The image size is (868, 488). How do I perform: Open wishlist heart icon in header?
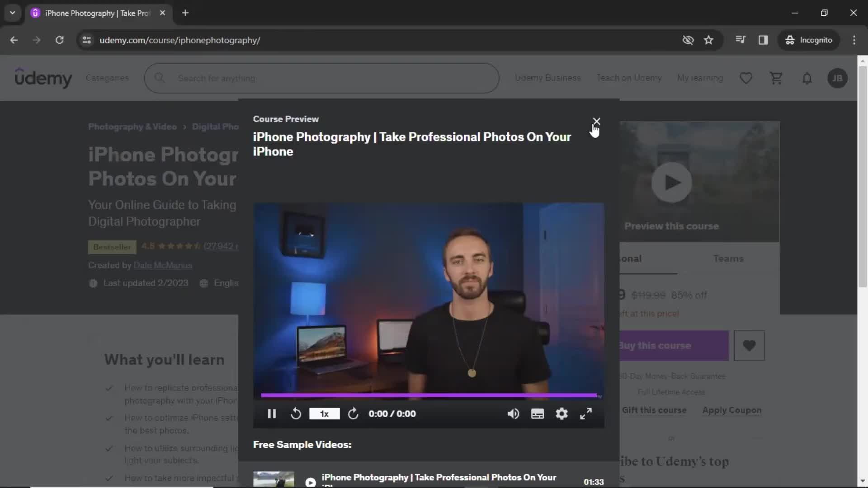pos(746,78)
